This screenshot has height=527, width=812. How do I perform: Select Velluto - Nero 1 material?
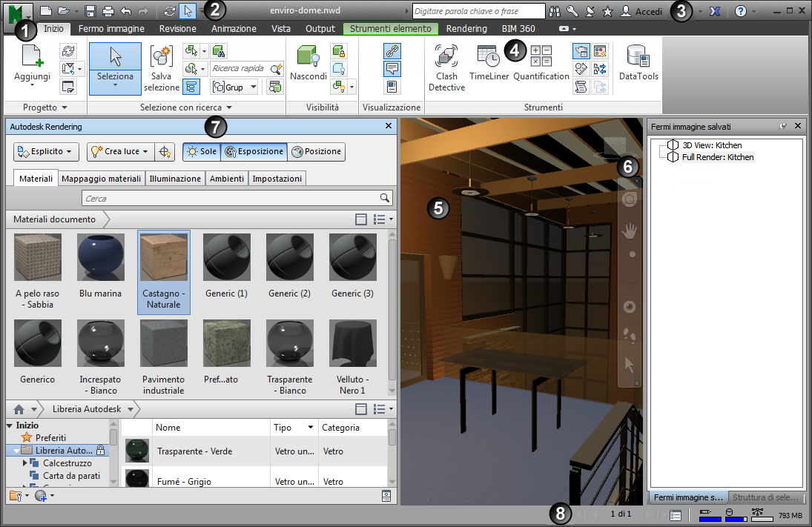[353, 358]
